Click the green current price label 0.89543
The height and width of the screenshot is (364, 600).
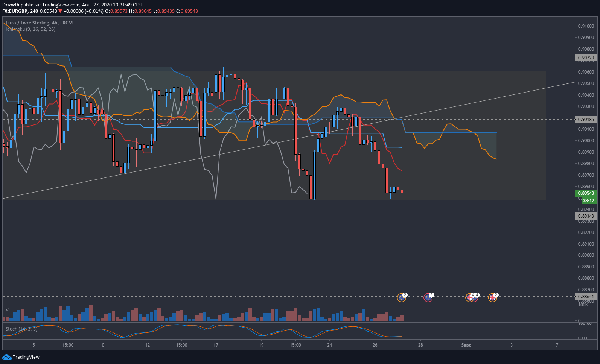click(x=586, y=193)
